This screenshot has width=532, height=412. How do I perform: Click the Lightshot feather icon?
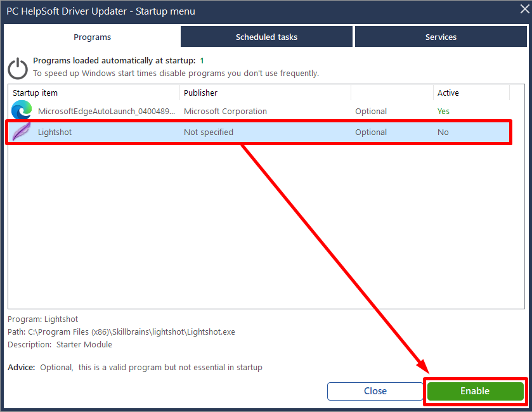[22, 132]
